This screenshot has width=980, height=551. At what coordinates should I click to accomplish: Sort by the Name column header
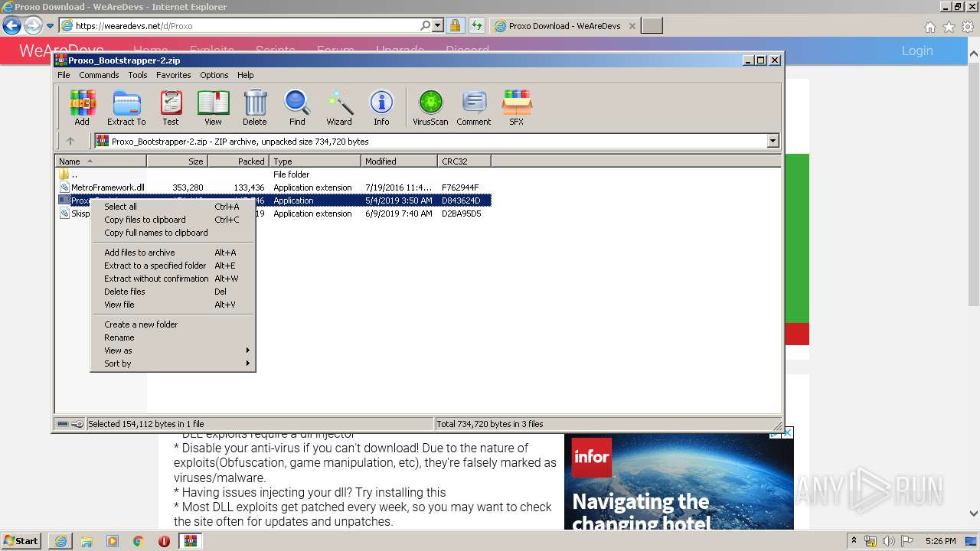point(100,161)
